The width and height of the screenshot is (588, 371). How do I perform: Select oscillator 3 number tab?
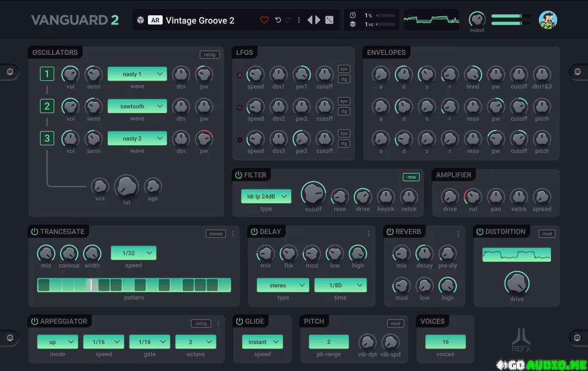point(47,139)
